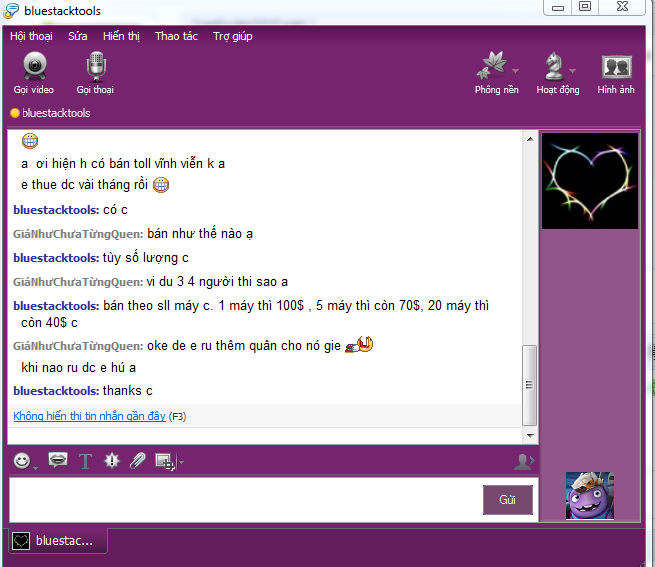
Task: Click the Gửi send button
Action: point(508,500)
